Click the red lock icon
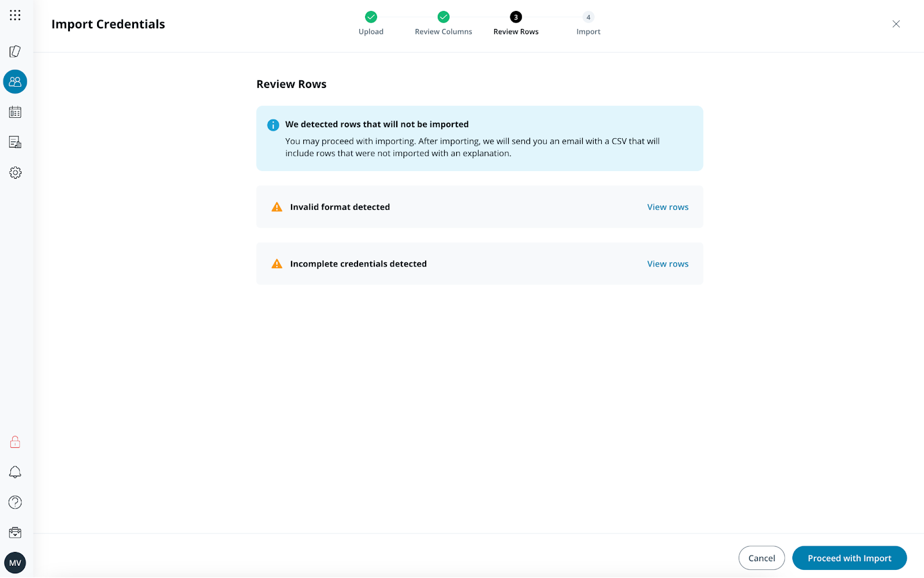Screen dimensions: 924x578 click(15, 442)
